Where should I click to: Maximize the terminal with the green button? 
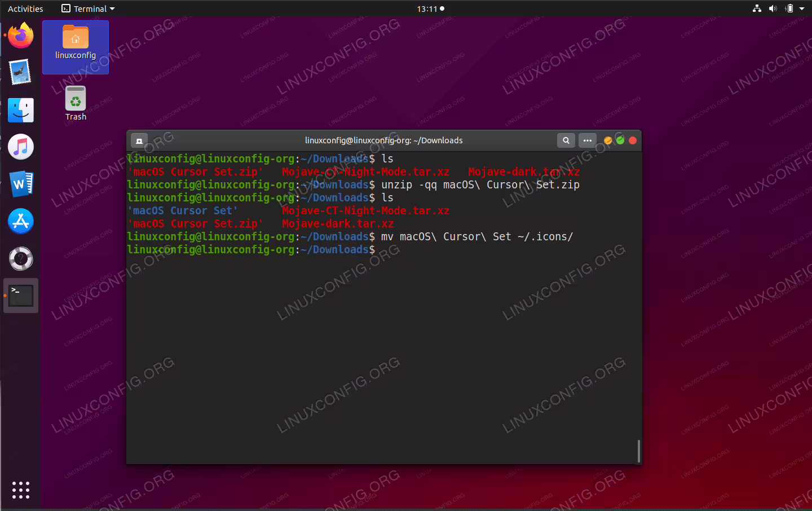point(620,140)
